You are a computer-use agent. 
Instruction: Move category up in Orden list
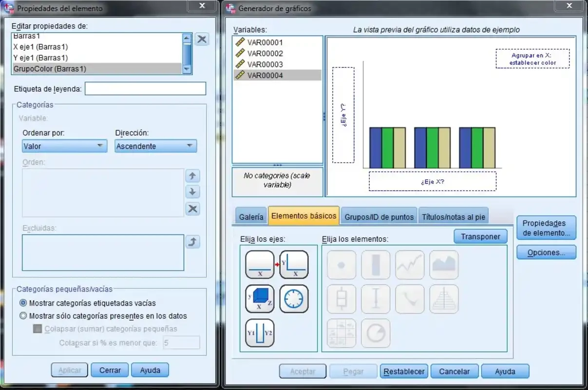[193, 176]
